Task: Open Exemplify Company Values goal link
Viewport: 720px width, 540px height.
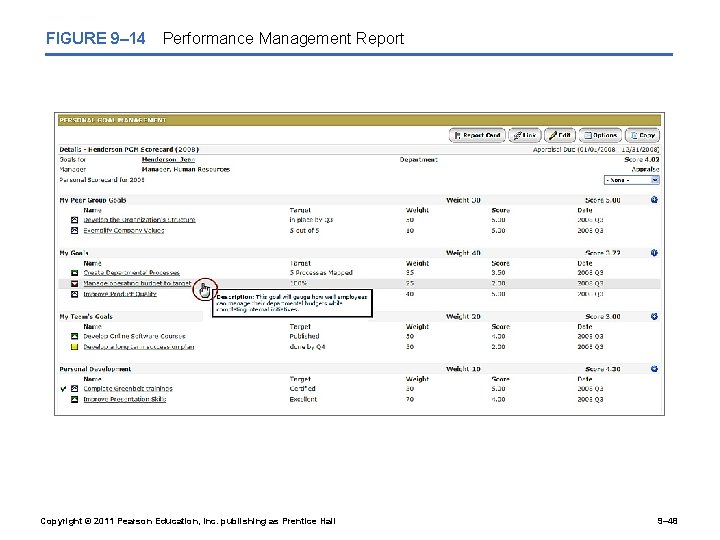Action: click(x=124, y=231)
